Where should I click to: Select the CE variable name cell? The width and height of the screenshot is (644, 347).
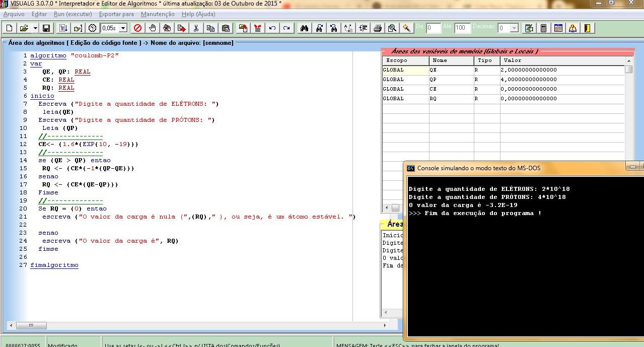[452, 89]
